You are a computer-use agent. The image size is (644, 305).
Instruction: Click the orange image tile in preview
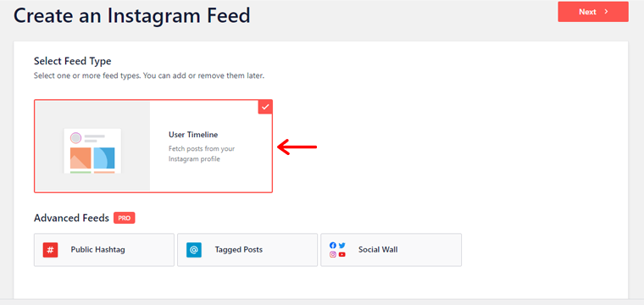(80, 158)
